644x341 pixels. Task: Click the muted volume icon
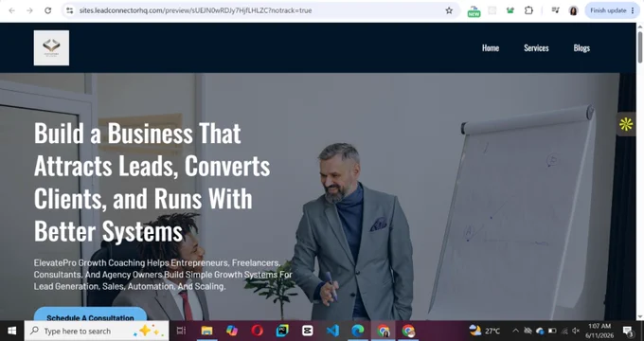[x=576, y=331]
